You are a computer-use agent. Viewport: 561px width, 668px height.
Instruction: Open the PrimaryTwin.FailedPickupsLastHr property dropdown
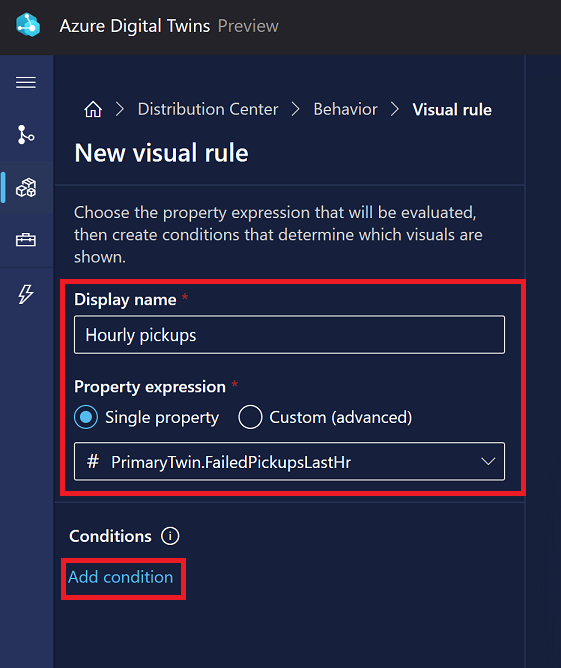289,461
